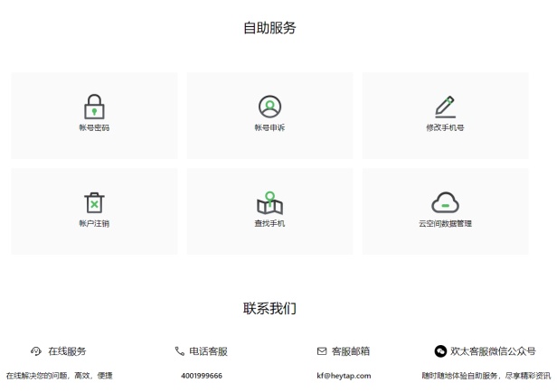This screenshot has height=392, width=557.
Task: Open the 在线服务 contact option
Action: [67, 351]
